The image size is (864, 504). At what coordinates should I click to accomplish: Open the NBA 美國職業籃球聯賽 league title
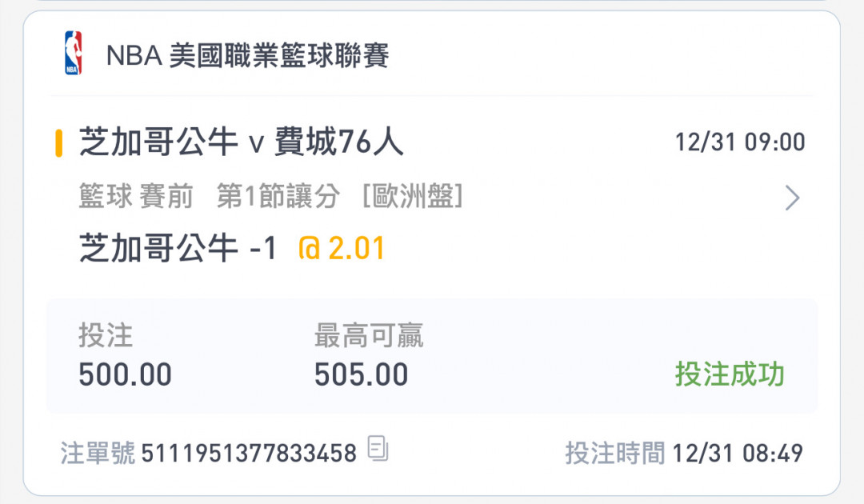pos(247,56)
